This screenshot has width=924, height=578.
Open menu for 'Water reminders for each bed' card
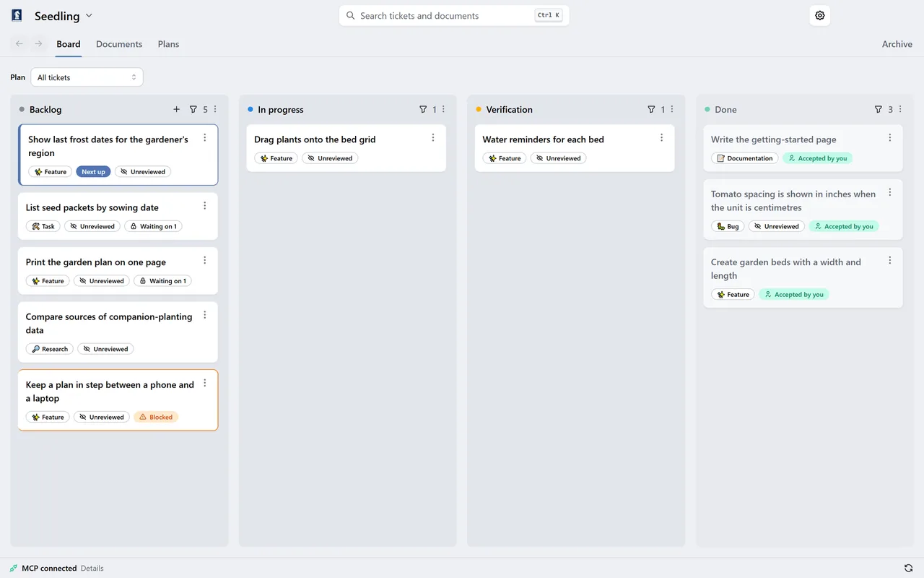(x=662, y=138)
